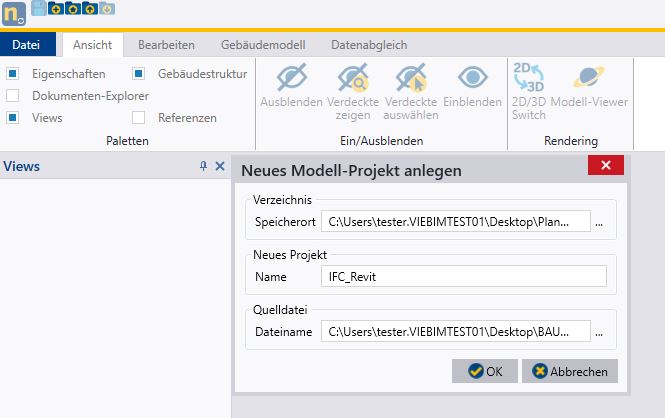This screenshot has height=418, width=665.
Task: Click the Abbrechen button
Action: [570, 371]
